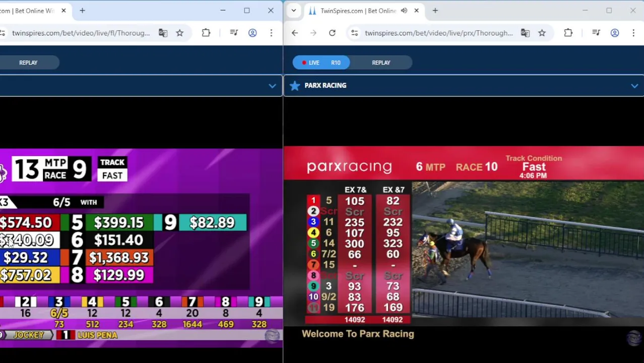644x363 pixels.
Task: Click the Parx Racing favorite star
Action: [x=295, y=86]
